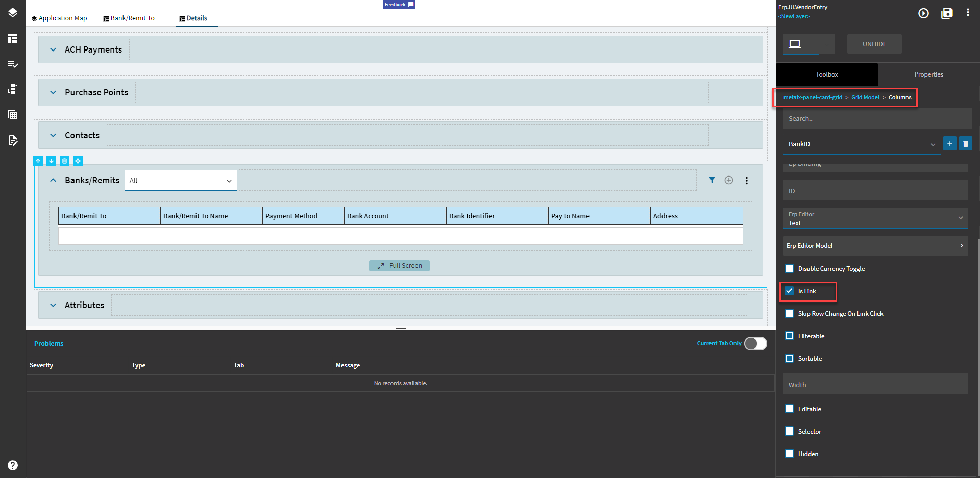Move selected panel down with arrow icon
980x478 pixels.
(52, 161)
